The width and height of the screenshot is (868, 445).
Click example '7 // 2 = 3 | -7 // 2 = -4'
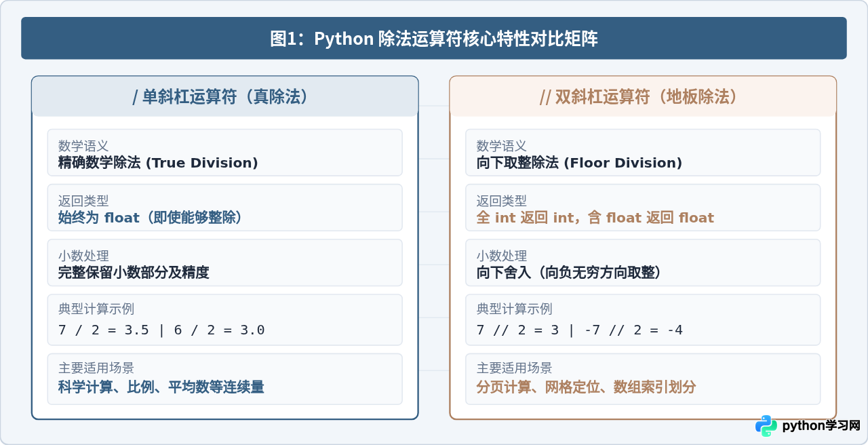click(580, 330)
